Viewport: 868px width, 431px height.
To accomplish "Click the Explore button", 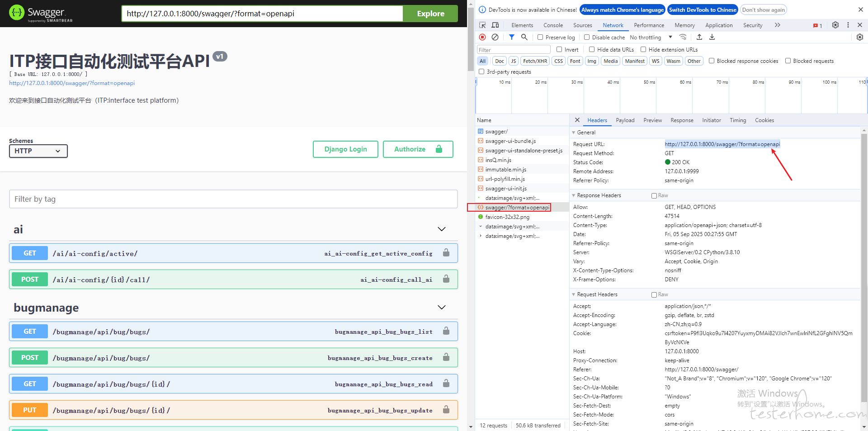I will 430,14.
